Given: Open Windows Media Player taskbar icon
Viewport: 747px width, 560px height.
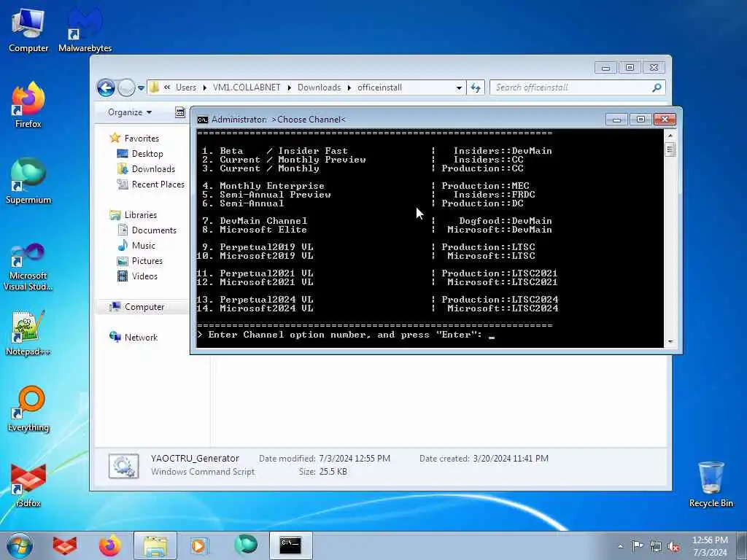Looking at the screenshot, I should pos(198,545).
